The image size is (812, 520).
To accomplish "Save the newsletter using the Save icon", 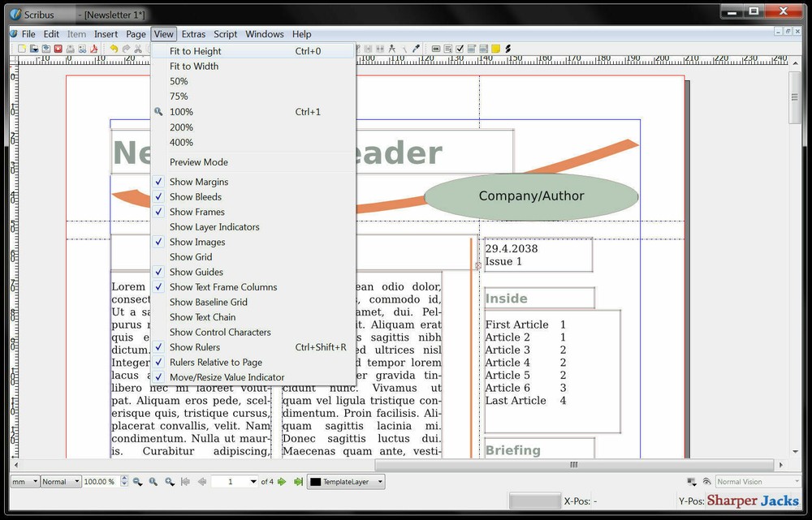I will tap(45, 49).
